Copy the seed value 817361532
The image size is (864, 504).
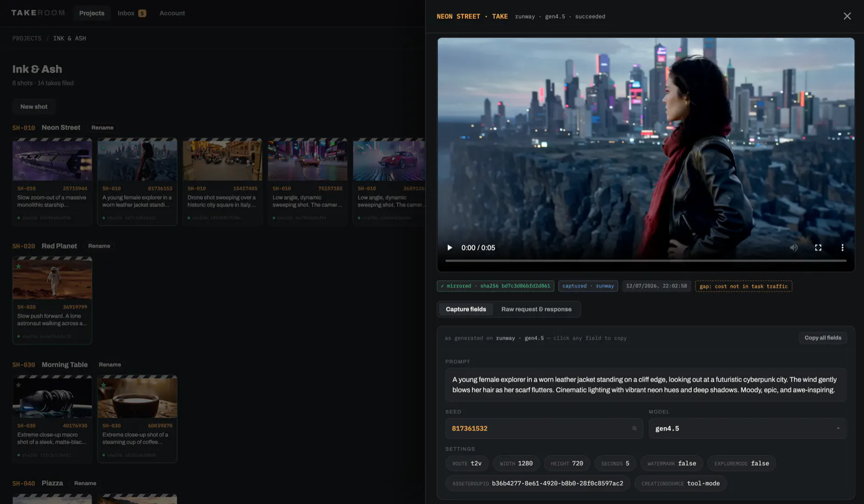[x=544, y=428]
